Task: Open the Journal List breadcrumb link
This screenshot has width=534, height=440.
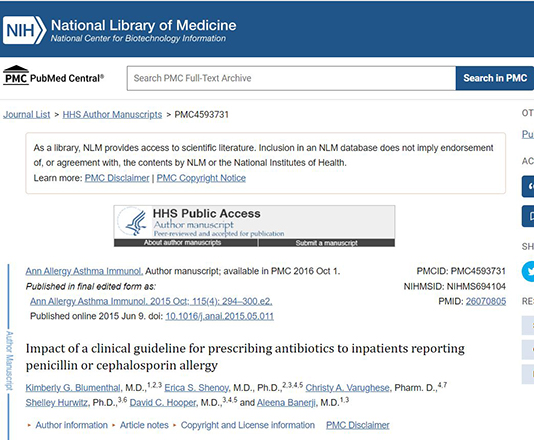Action: point(27,114)
